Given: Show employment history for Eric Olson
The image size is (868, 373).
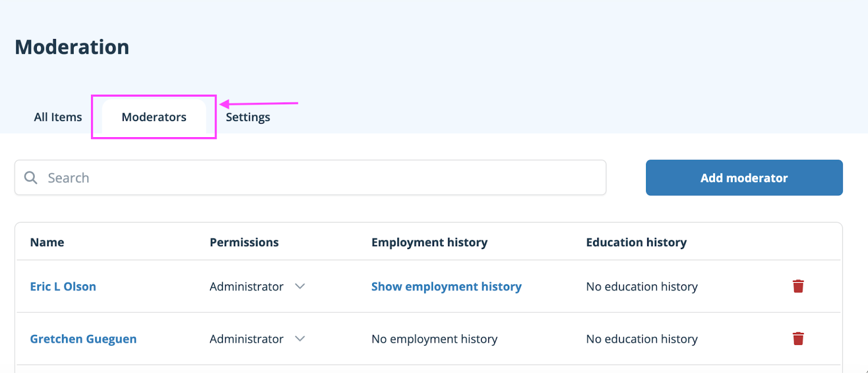Looking at the screenshot, I should coord(446,287).
